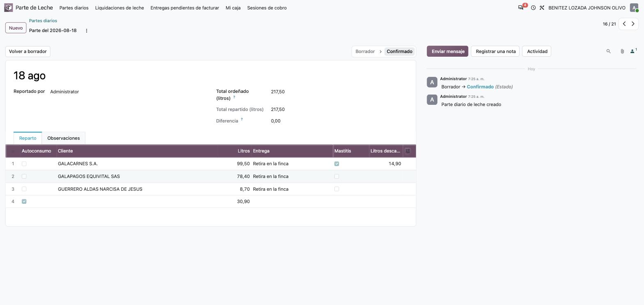Click Volver a borrador button
Viewport: 644px width, 305px height.
[28, 51]
